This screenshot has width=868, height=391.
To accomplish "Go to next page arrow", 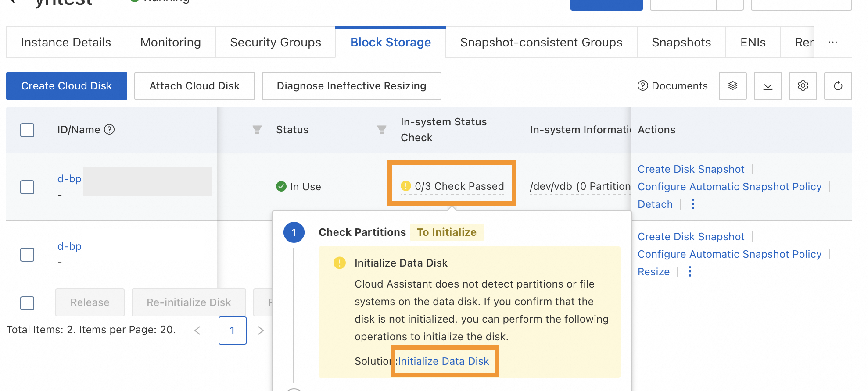I will (x=261, y=331).
